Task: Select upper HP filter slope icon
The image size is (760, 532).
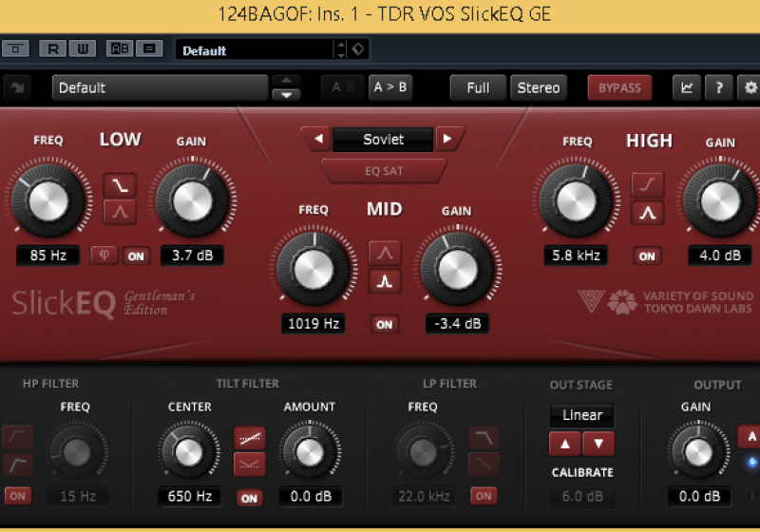Action: 18,438
